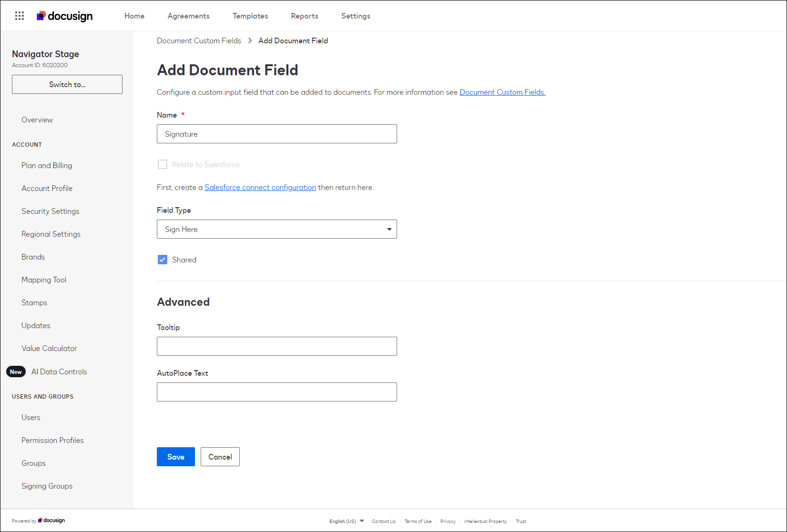Image resolution: width=787 pixels, height=532 pixels.
Task: Open the English (US) language selector
Action: [347, 521]
